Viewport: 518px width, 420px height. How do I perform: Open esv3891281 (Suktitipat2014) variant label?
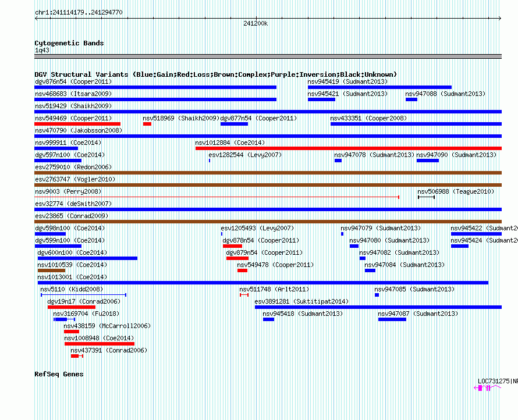[x=301, y=301]
